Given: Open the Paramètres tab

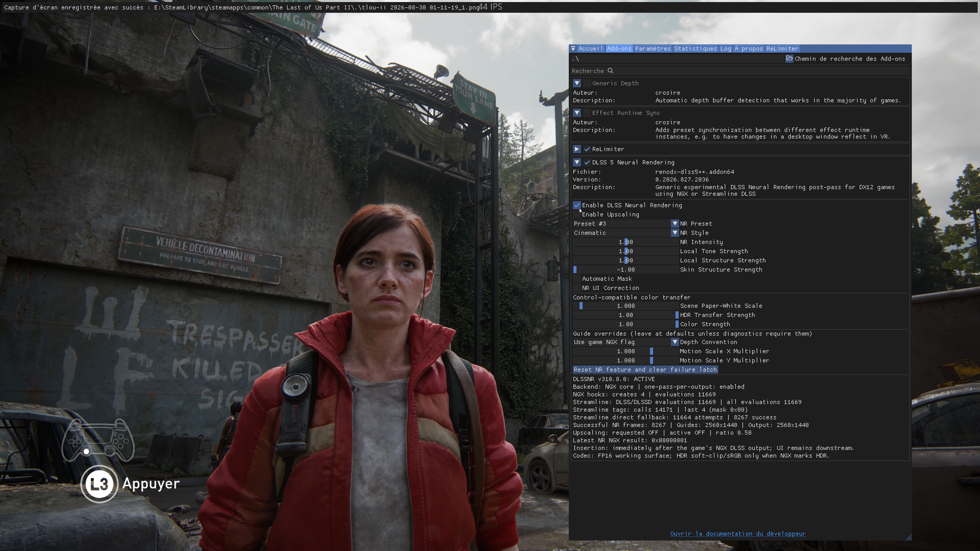Looking at the screenshot, I should (653, 49).
